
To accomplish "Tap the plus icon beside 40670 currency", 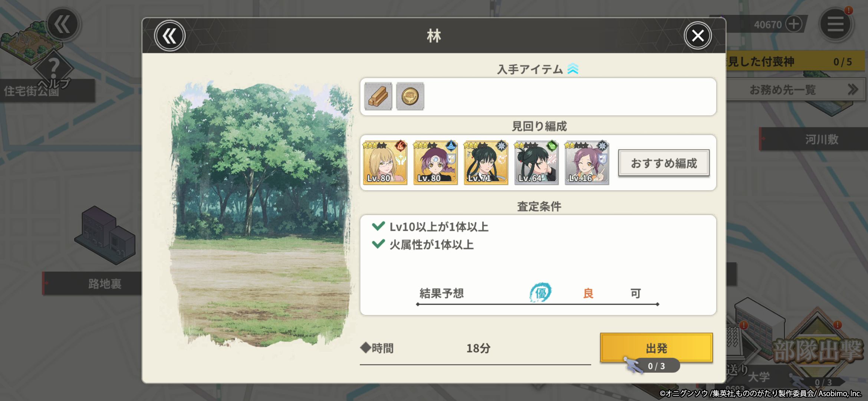I will pos(793,25).
